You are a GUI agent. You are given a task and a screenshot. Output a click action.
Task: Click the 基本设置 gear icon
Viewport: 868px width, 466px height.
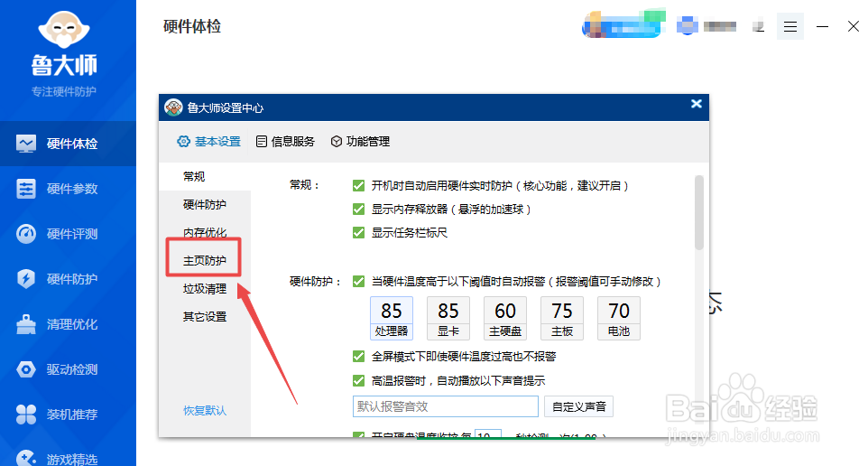[x=183, y=141]
